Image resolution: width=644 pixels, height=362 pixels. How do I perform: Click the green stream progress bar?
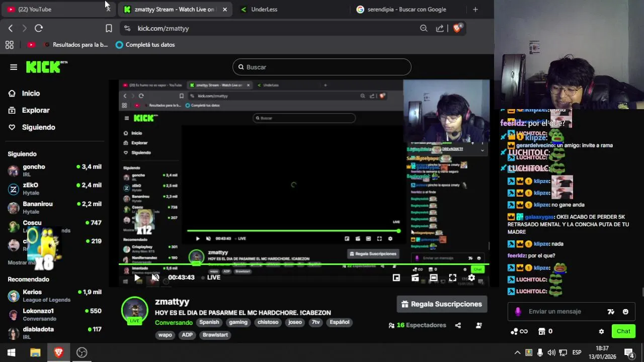tap(304, 264)
